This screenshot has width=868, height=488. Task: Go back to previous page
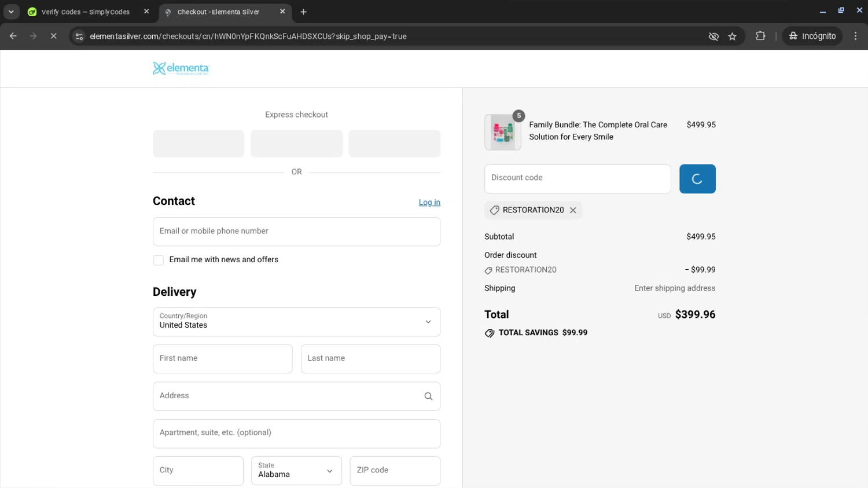coord(13,36)
